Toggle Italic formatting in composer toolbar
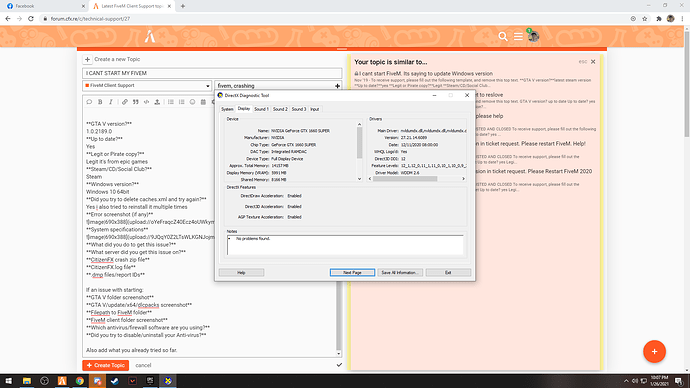Viewport: 690px width, 388px height. (111, 102)
